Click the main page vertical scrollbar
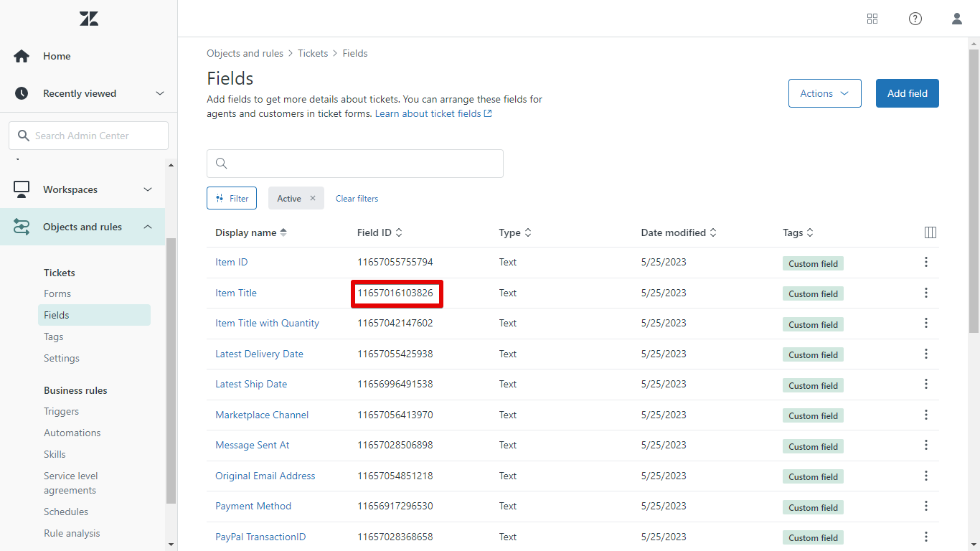 click(974, 190)
